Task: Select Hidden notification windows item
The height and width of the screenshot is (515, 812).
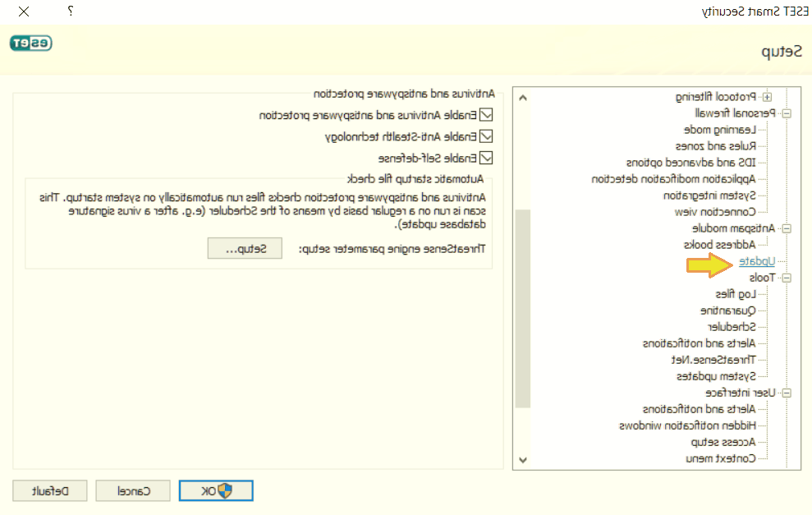Action: click(x=688, y=425)
